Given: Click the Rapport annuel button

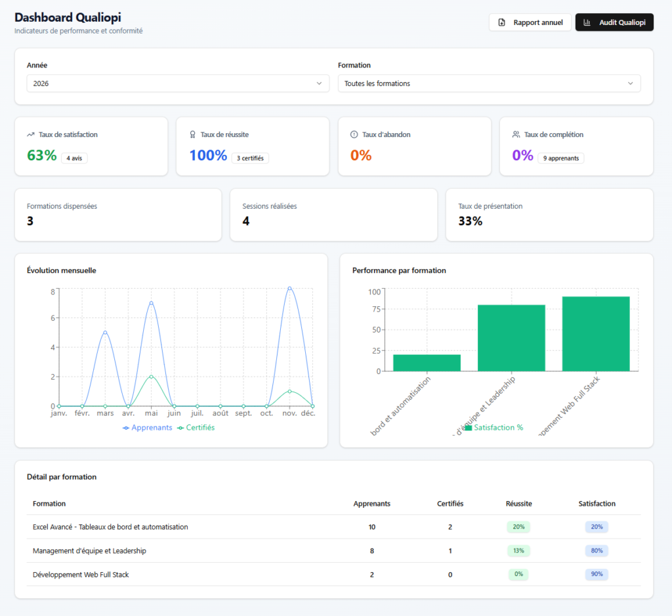Looking at the screenshot, I should (x=530, y=22).
